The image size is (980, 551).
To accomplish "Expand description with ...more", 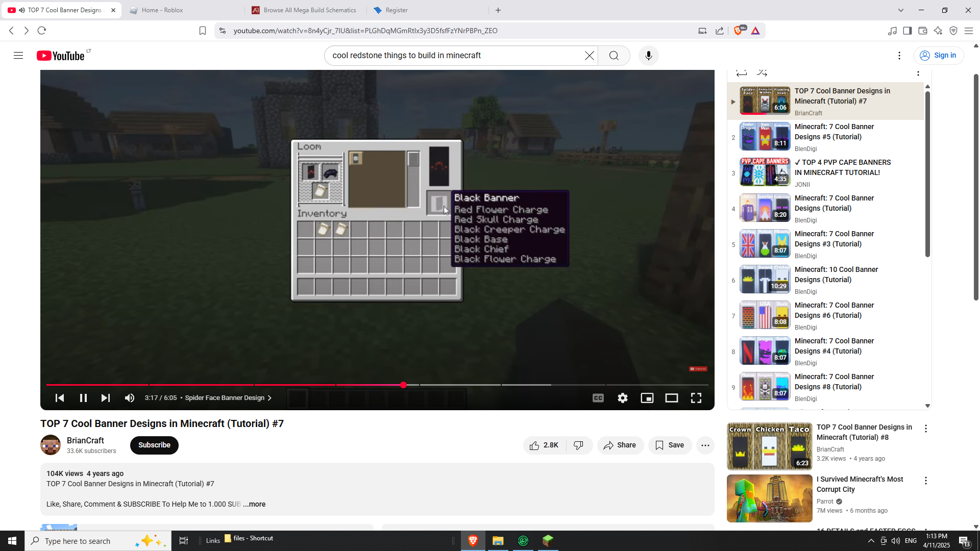I will coord(254,504).
